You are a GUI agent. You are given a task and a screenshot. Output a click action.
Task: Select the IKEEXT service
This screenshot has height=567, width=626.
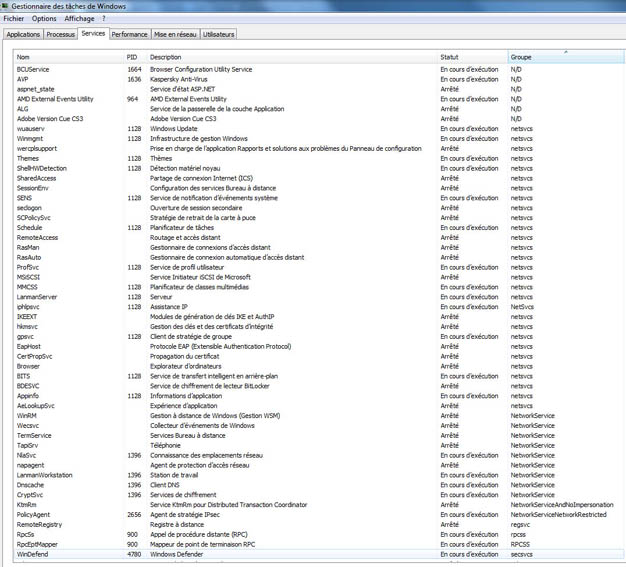click(319, 317)
